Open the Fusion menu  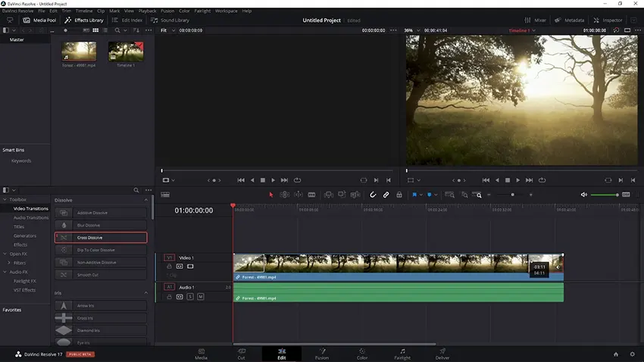pos(167,11)
